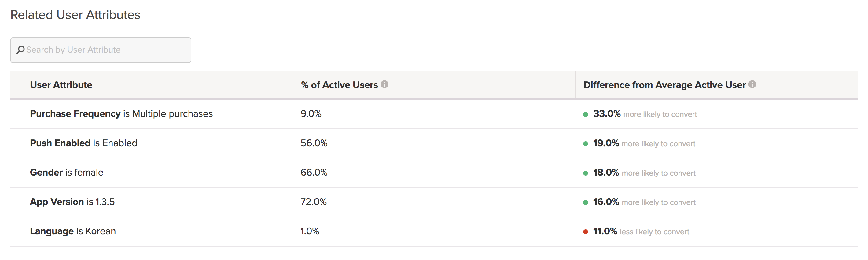Click info icon beside Difference from Average Active User

(752, 84)
